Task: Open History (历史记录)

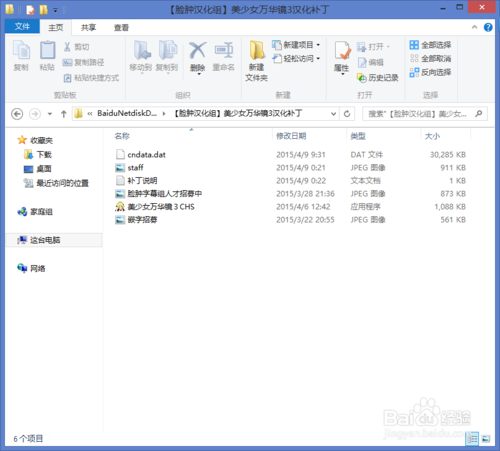Action: click(x=377, y=78)
